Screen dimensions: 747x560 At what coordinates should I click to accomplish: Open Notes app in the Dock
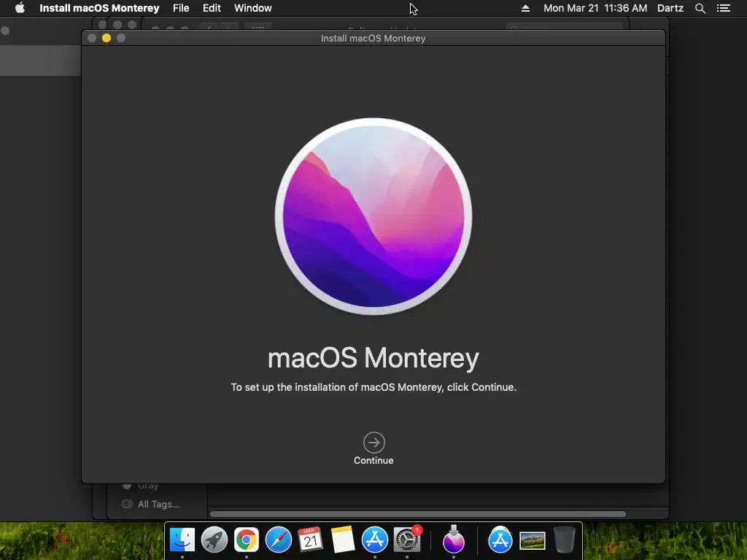click(343, 540)
